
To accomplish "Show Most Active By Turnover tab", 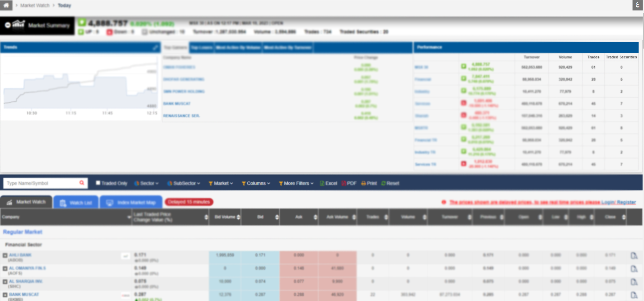I will coord(288,48).
